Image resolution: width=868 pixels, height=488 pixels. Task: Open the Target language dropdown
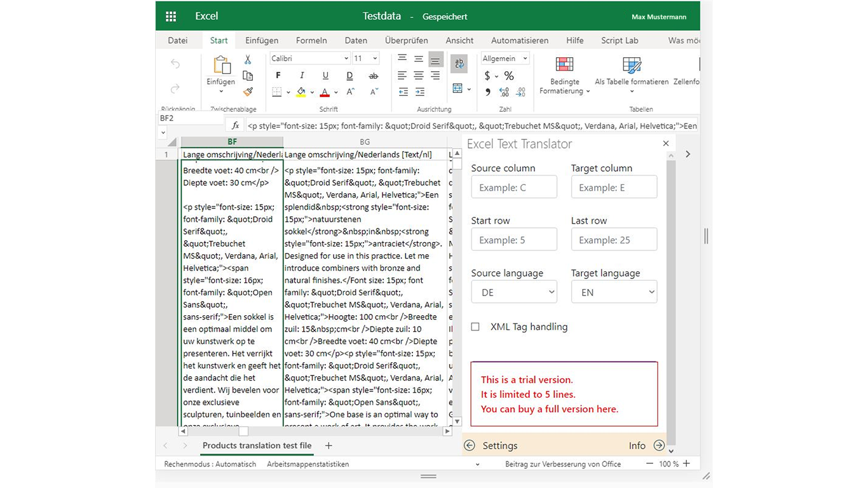point(613,292)
